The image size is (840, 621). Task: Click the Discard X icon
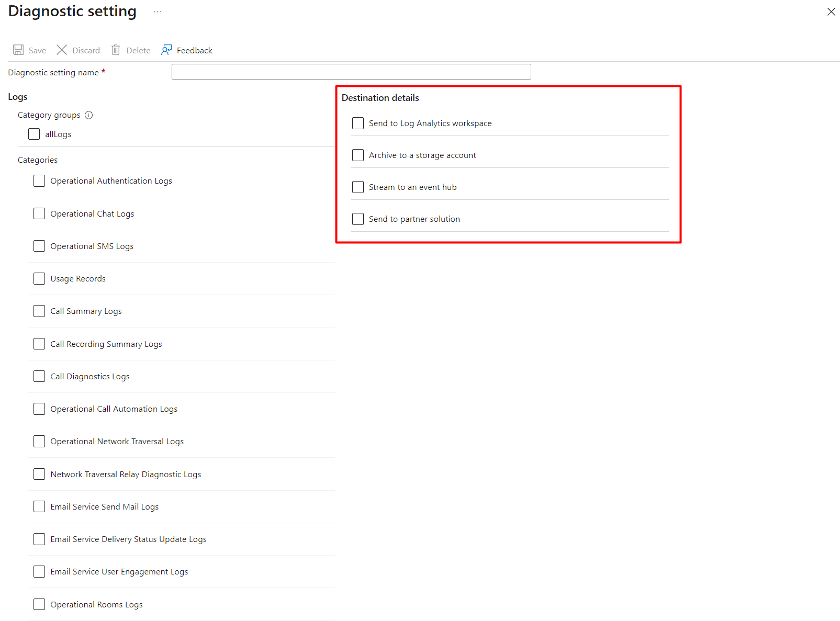coord(62,50)
